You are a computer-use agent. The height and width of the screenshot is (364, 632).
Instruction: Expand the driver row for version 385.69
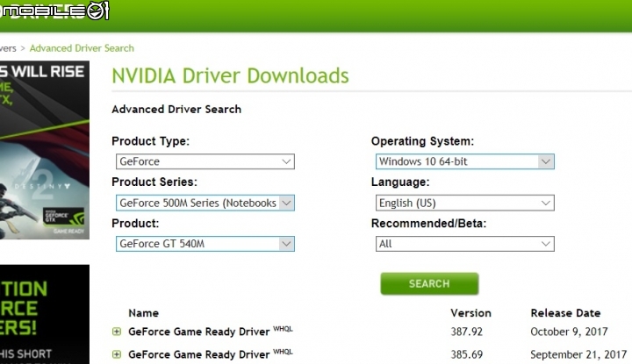click(117, 354)
